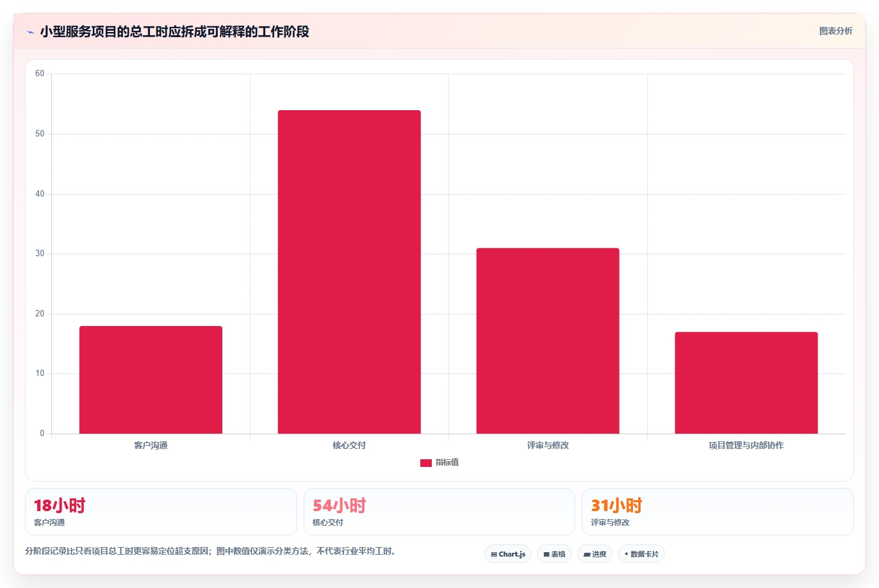Viewport: 879px width, 588px height.
Task: Click the 客户沟通 x-axis label
Action: click(x=151, y=445)
